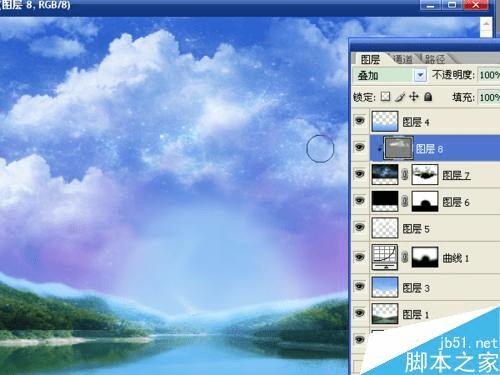Switch to the 路径 tab
This screenshot has height=375, width=500.
[x=435, y=59]
